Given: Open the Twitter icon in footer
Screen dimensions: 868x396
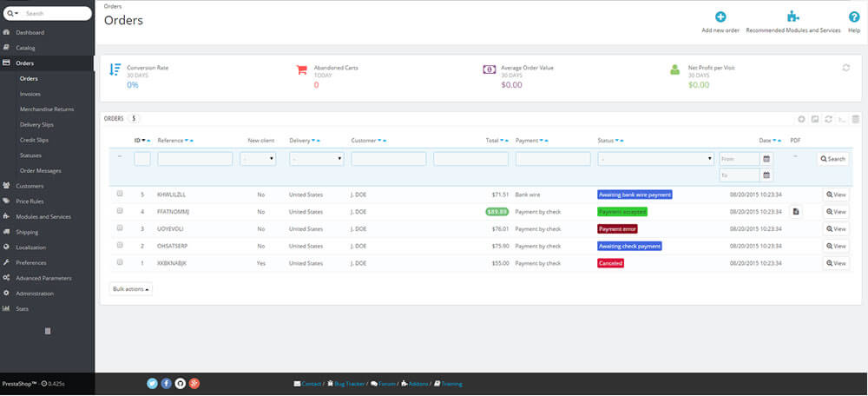Looking at the screenshot, I should (x=152, y=383).
